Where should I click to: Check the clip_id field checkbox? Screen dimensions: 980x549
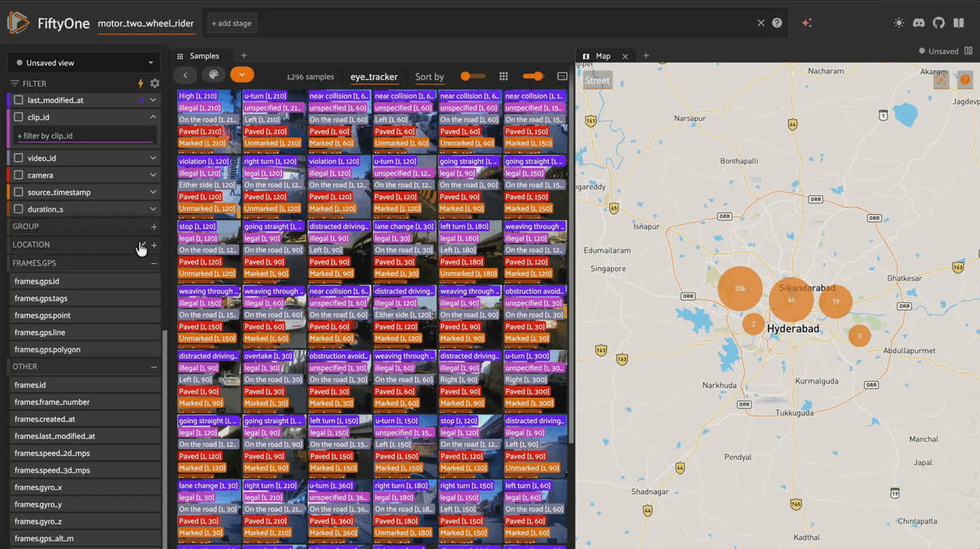click(x=18, y=117)
